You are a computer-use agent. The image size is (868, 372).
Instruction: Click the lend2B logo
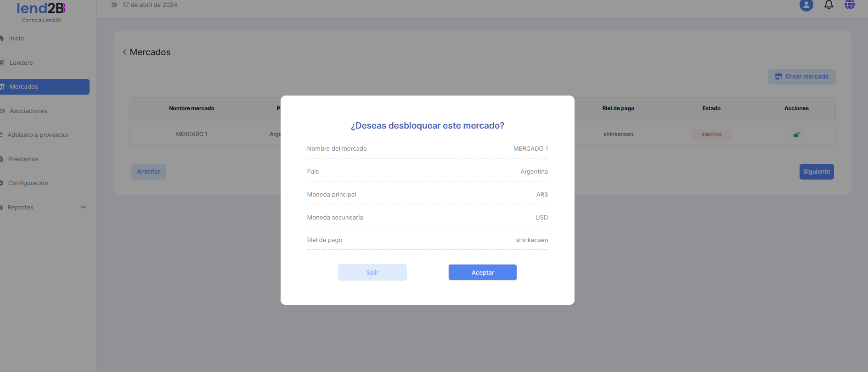tap(41, 8)
